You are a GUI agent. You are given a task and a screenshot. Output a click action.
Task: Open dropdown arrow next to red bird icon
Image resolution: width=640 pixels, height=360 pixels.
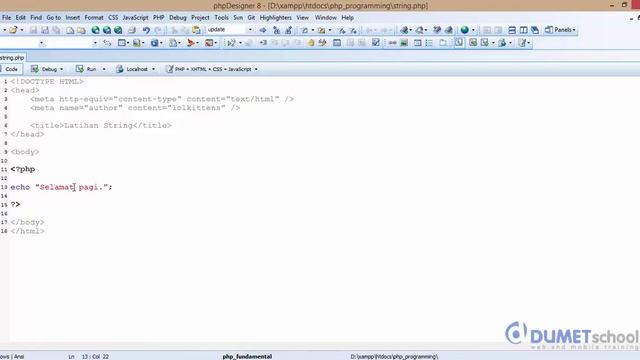click(x=198, y=42)
